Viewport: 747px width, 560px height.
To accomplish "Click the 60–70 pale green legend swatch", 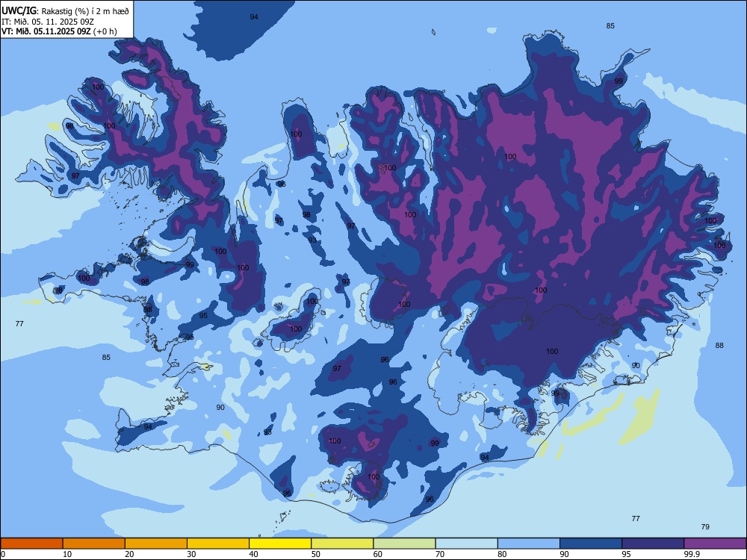I will coord(404,544).
